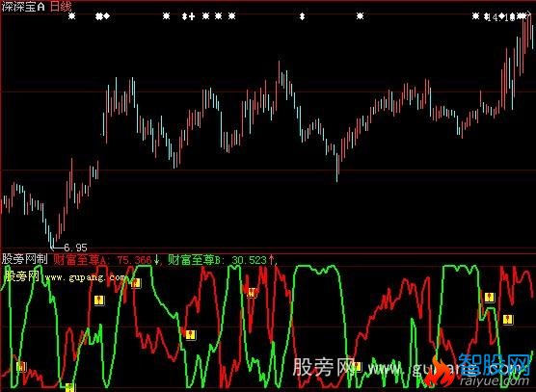Click the 财富至尊B value label
Viewport: 536px width, 392px height.
click(217, 260)
